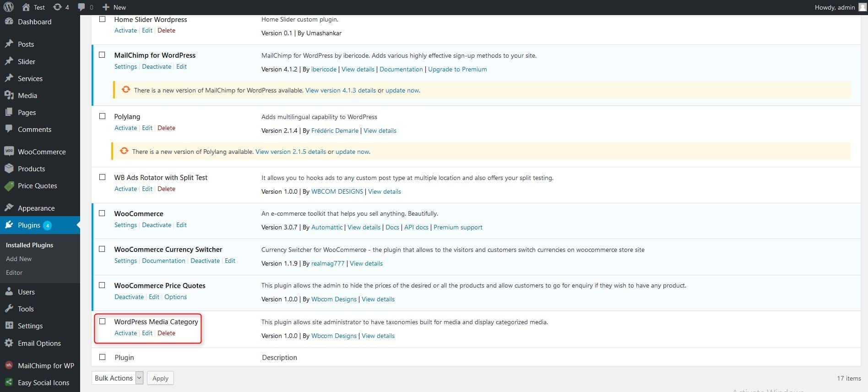Click the Description column footer label
Image resolution: width=868 pixels, height=392 pixels.
[279, 357]
